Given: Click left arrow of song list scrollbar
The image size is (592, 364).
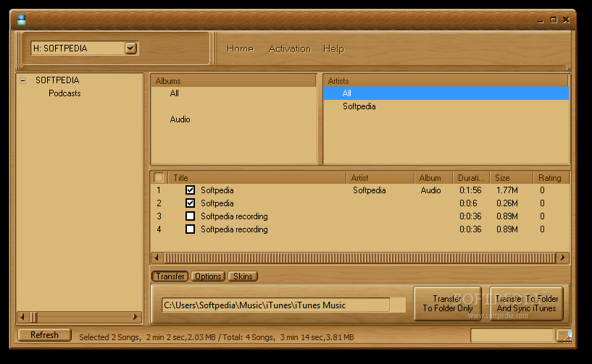Looking at the screenshot, I should [157, 258].
